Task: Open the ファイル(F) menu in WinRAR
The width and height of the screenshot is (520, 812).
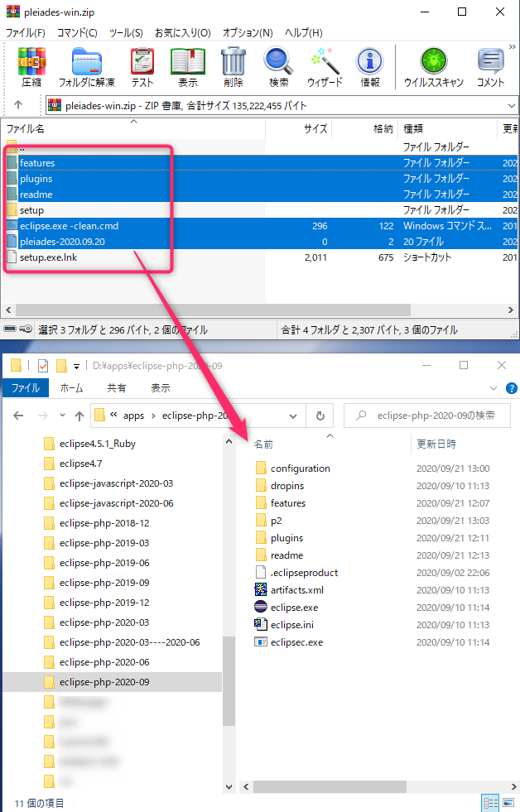Action: pos(25,32)
